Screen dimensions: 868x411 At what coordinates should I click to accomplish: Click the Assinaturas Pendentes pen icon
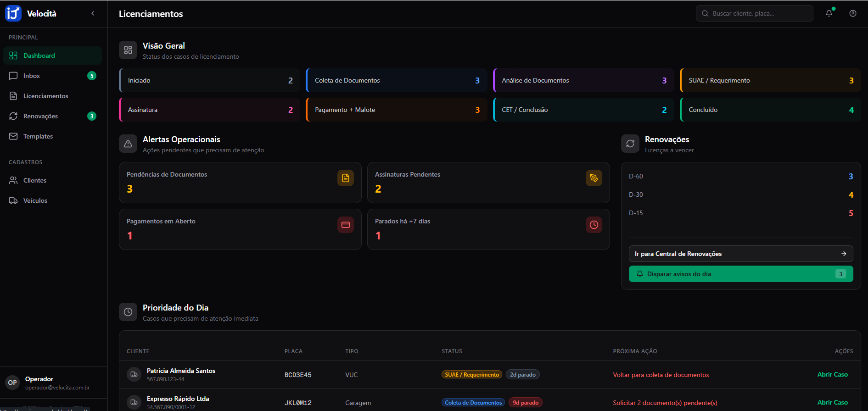click(x=594, y=178)
